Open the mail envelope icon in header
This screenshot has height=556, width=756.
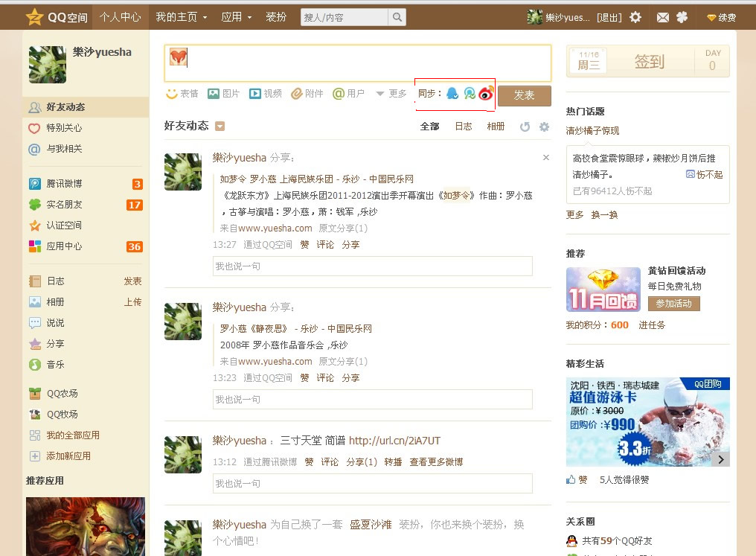(663, 18)
